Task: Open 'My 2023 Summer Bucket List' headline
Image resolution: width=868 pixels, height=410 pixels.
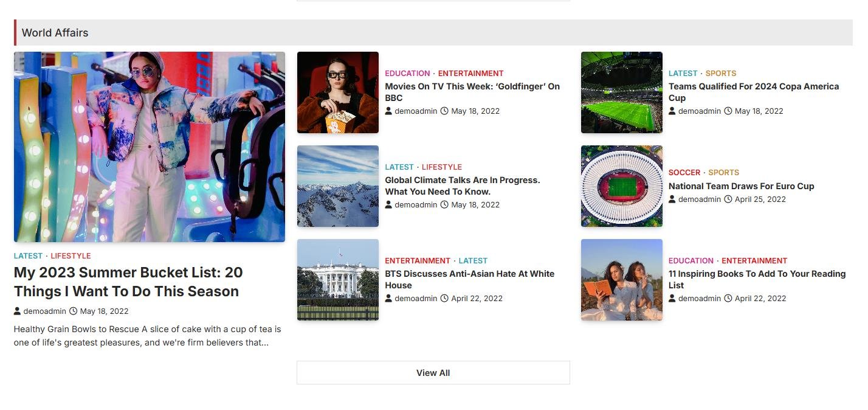Action: point(128,282)
